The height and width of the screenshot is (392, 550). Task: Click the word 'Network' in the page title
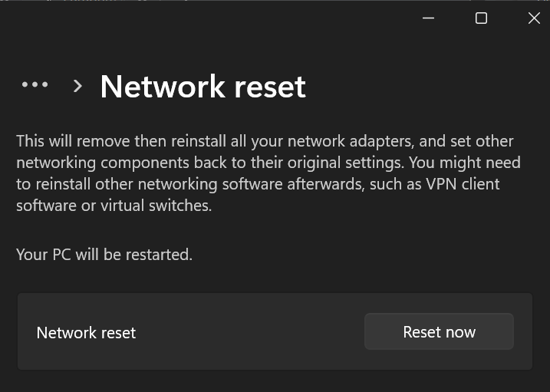(x=160, y=87)
